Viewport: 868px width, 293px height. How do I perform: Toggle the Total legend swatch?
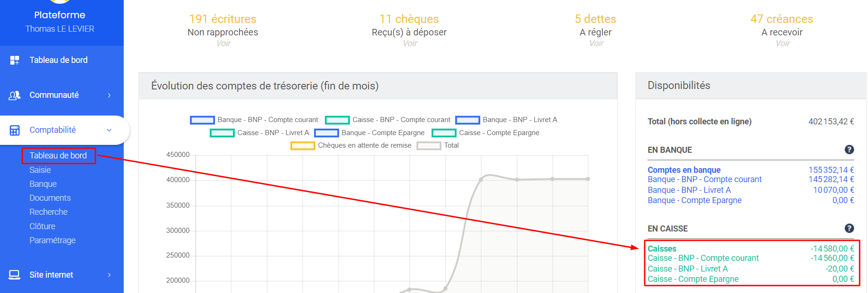pyautogui.click(x=429, y=146)
